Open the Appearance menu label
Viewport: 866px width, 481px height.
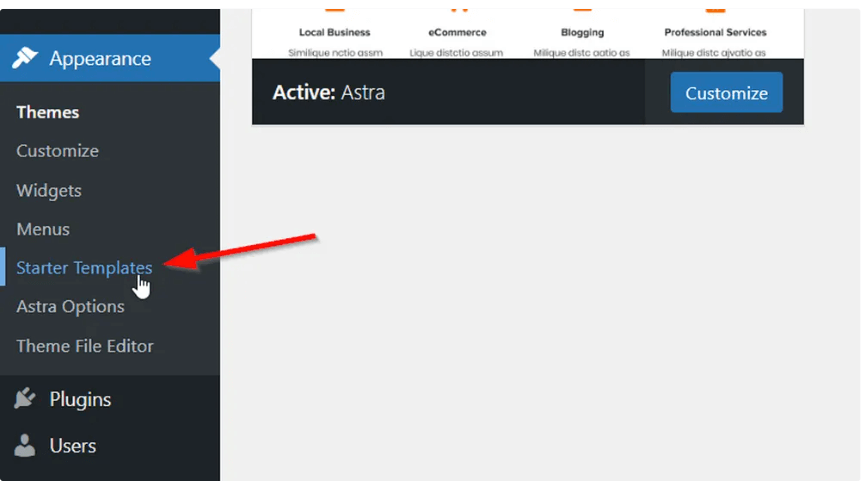pos(100,59)
